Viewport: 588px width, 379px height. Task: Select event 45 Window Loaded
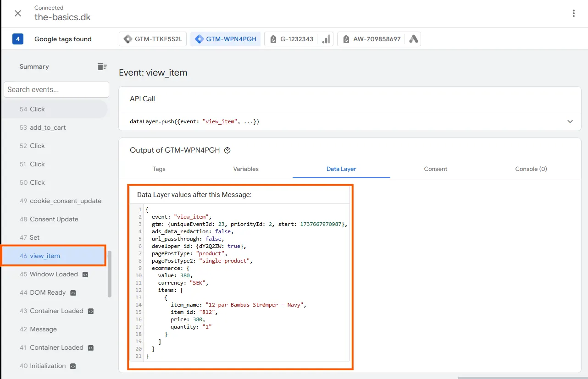[54, 274]
